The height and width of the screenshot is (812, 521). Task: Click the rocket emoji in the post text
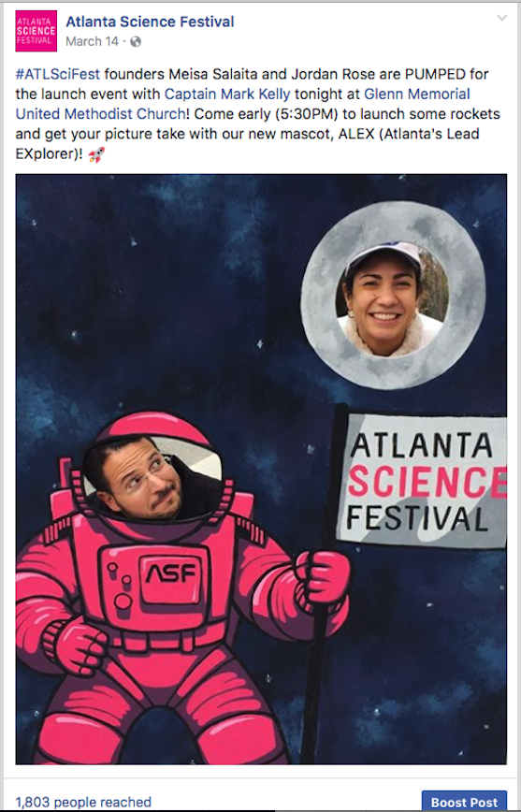click(x=96, y=154)
